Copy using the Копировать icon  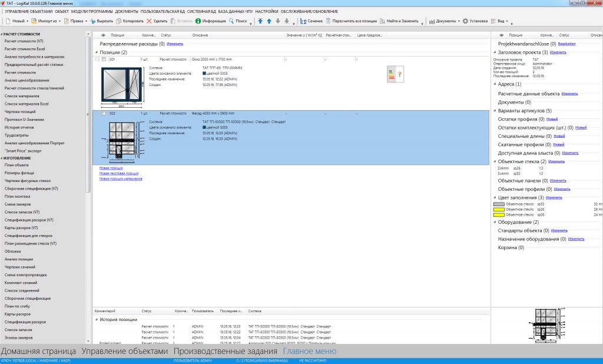click(x=119, y=21)
